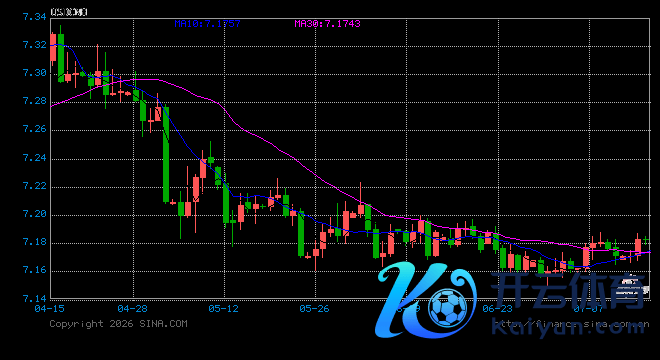Screen dimensions: 660x360
Task: Click the 05-26 date axis label
Action: tap(314, 309)
